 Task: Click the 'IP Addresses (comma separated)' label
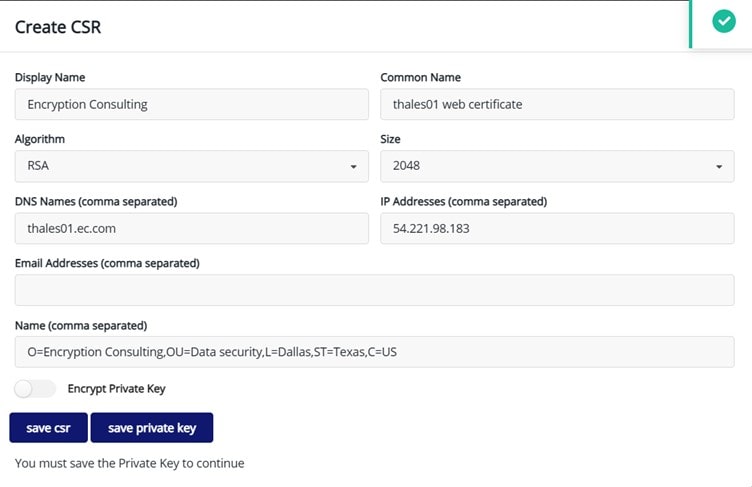pyautogui.click(x=463, y=201)
